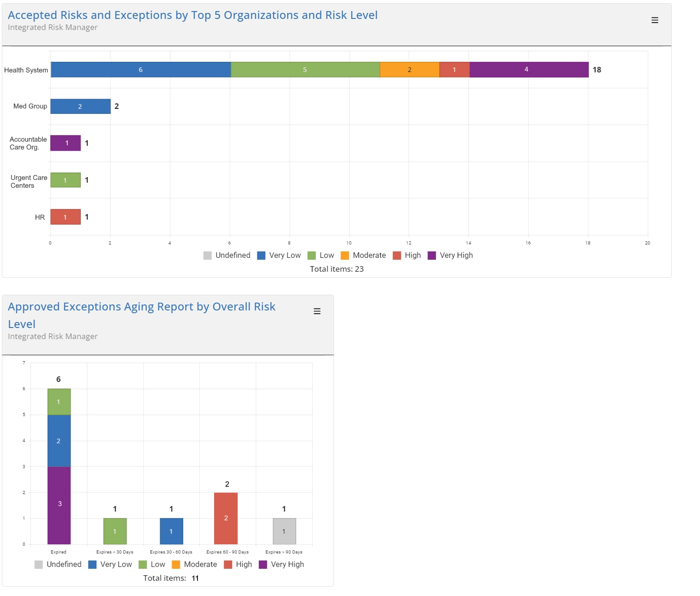This screenshot has height=596, width=700.
Task: Select the Health System Low bar segment with 5
Action: coord(305,70)
